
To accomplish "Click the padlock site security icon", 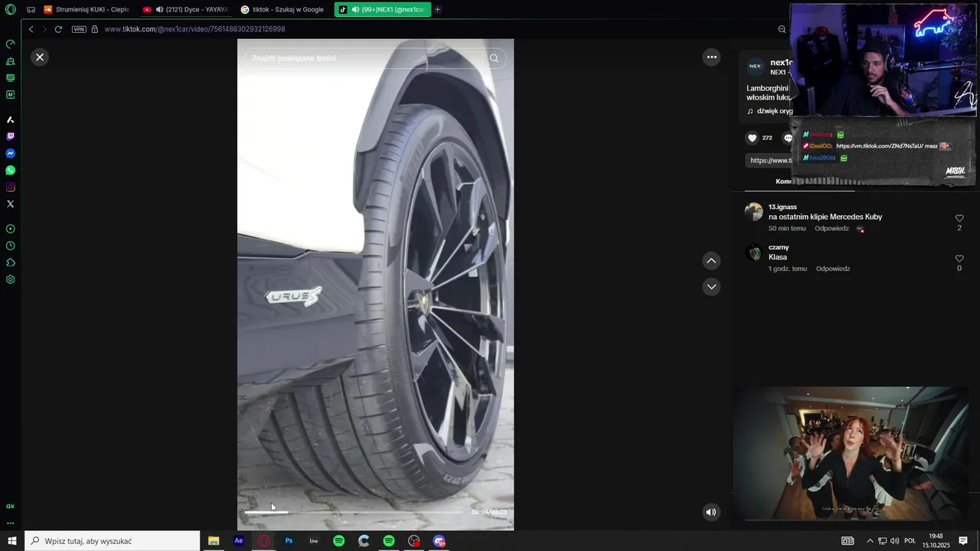I will 95,29.
